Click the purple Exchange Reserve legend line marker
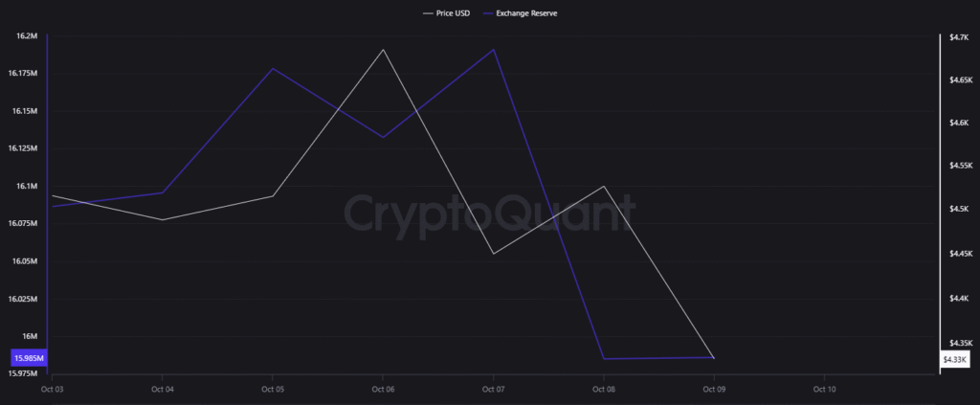 click(489, 14)
